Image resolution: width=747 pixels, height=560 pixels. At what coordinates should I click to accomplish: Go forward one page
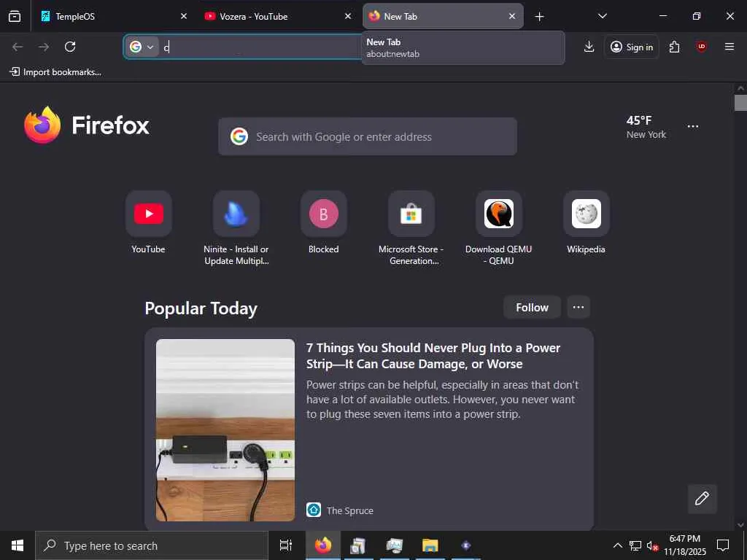click(x=44, y=47)
